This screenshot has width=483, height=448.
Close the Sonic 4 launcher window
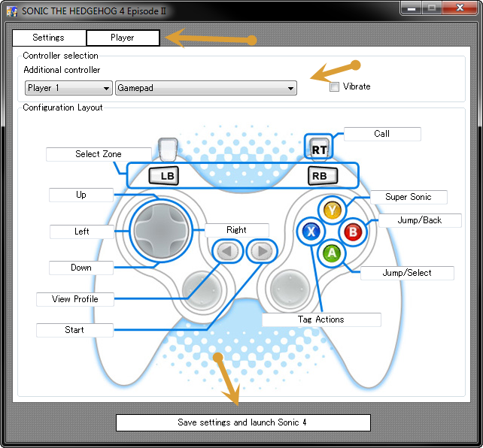point(460,8)
